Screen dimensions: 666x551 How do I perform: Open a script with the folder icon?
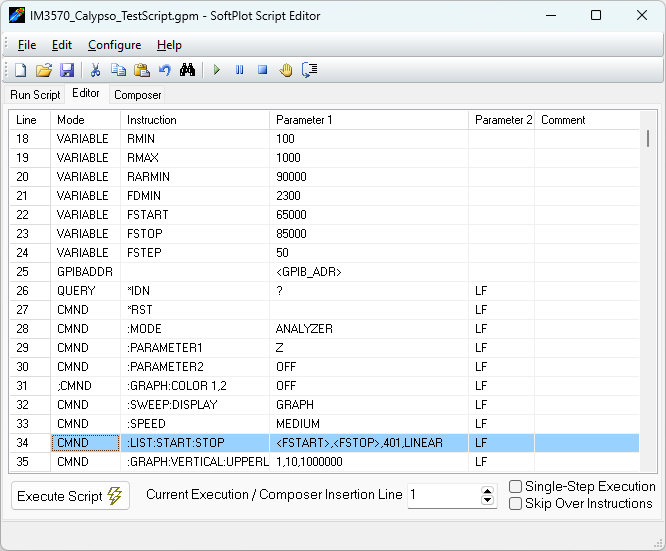coord(44,70)
